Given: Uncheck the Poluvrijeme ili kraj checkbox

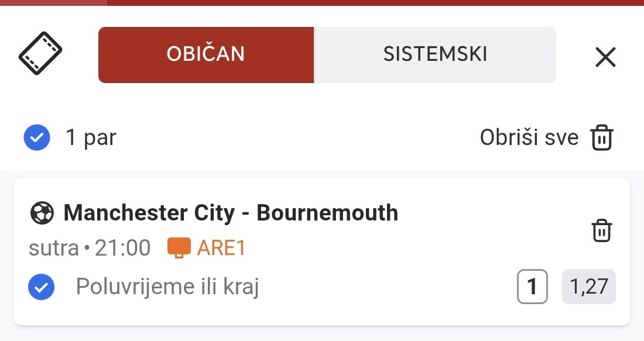Looking at the screenshot, I should pyautogui.click(x=41, y=287).
